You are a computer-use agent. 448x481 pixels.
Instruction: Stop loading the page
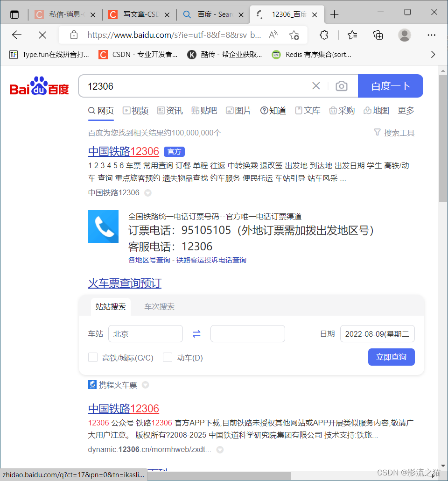42,35
